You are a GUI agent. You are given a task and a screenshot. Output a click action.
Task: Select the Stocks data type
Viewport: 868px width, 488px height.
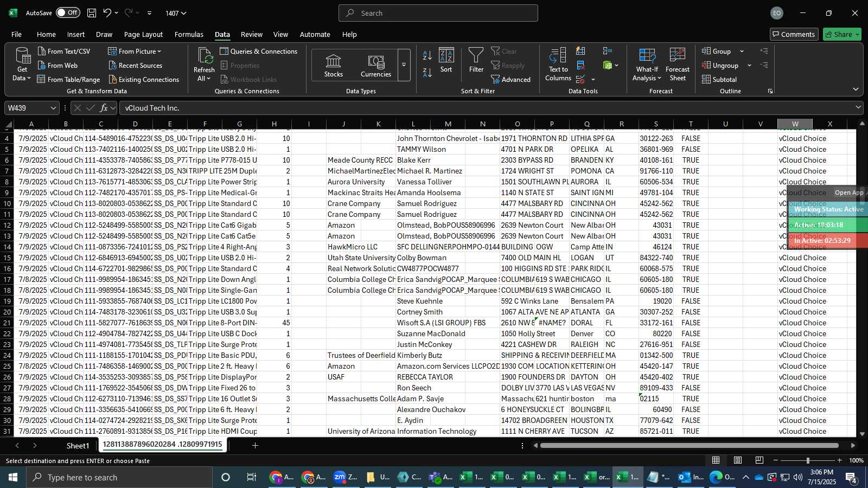(x=333, y=66)
